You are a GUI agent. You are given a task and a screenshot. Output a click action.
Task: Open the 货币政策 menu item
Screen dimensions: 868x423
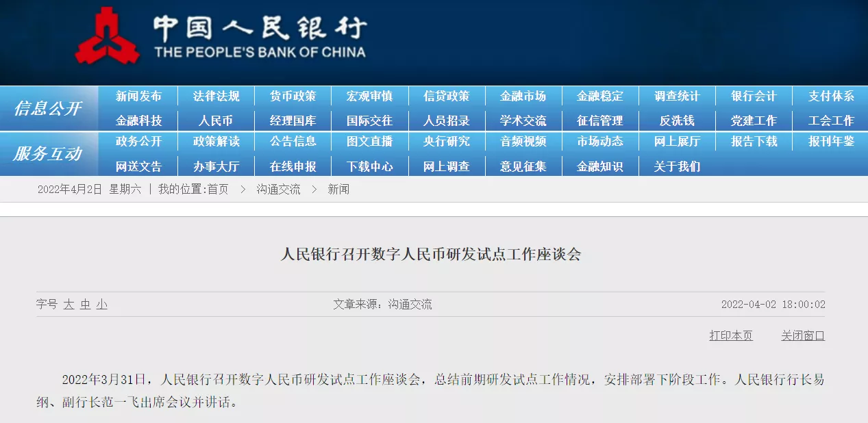point(293,96)
